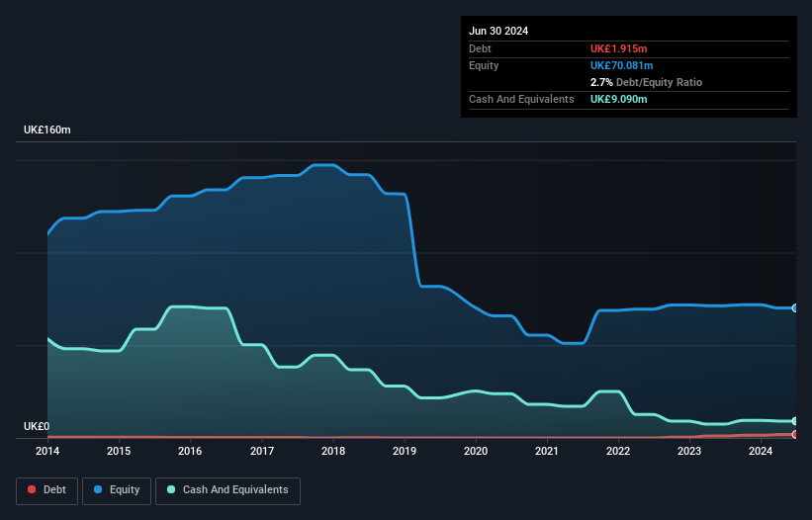Viewport: 812px width, 520px height.
Task: Toggle the Equity legend button
Action: click(x=117, y=490)
